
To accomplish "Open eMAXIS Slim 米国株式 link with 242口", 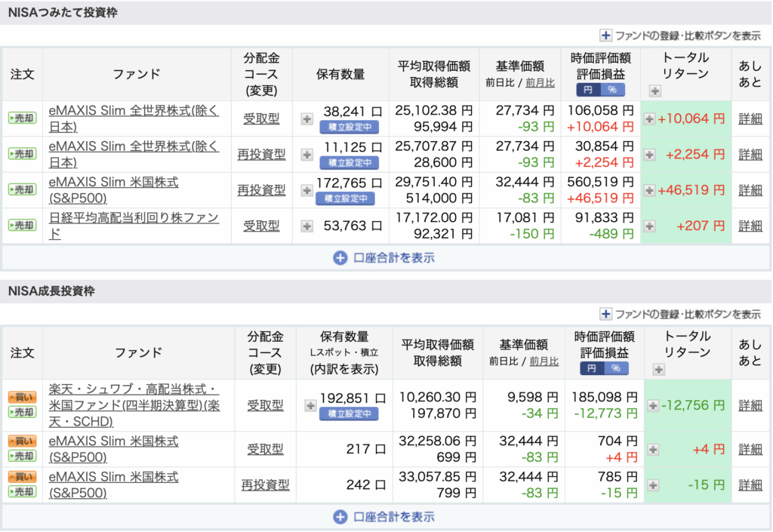I will tap(114, 485).
